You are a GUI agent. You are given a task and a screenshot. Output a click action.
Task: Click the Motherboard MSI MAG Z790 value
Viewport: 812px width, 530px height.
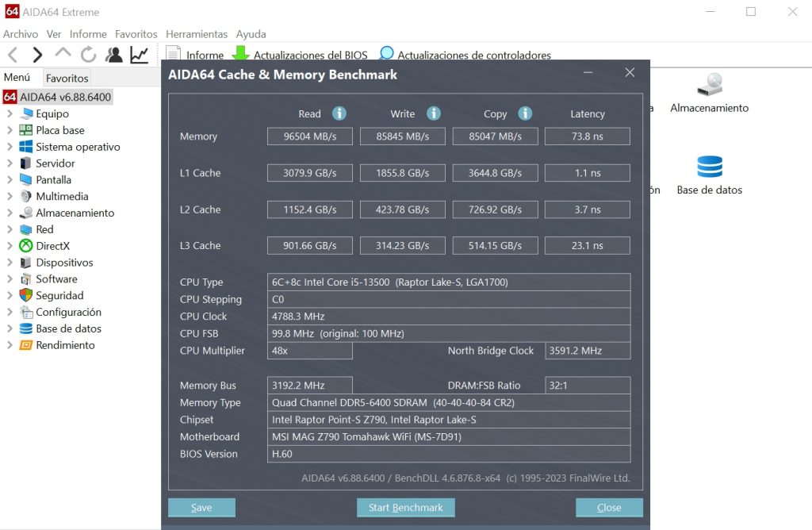[366, 436]
